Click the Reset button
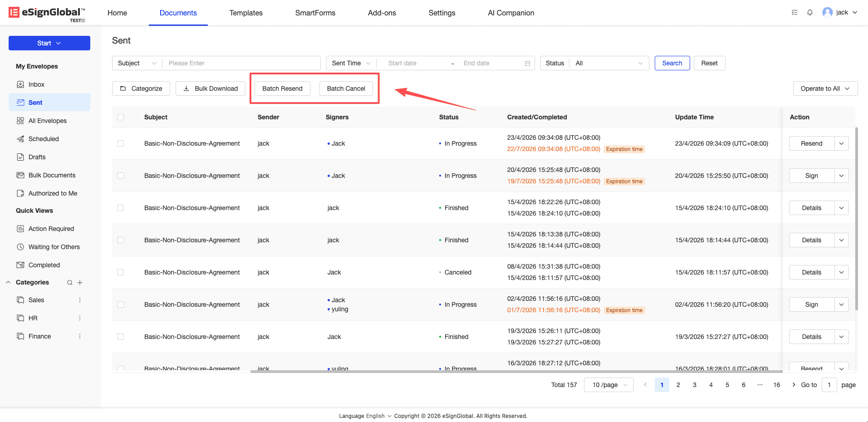 pos(710,63)
